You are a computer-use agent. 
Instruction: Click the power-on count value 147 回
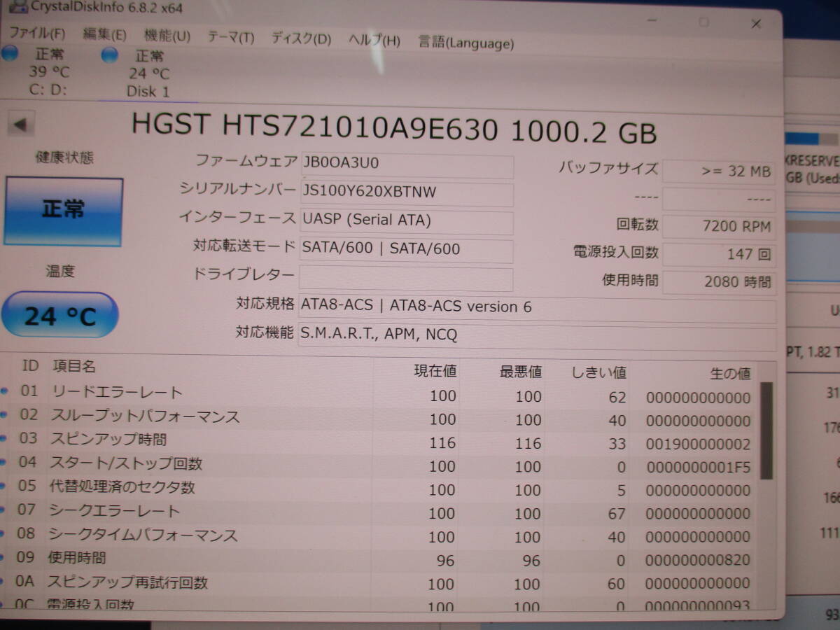tap(719, 254)
